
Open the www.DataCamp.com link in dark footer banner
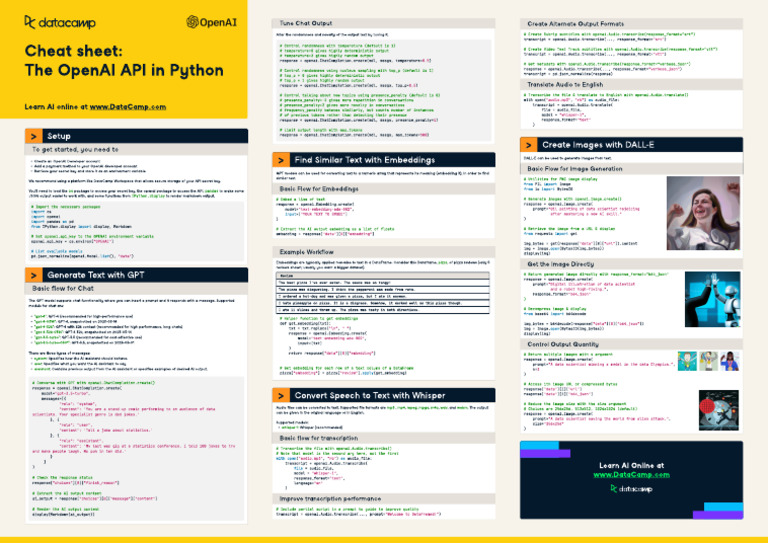(631, 474)
